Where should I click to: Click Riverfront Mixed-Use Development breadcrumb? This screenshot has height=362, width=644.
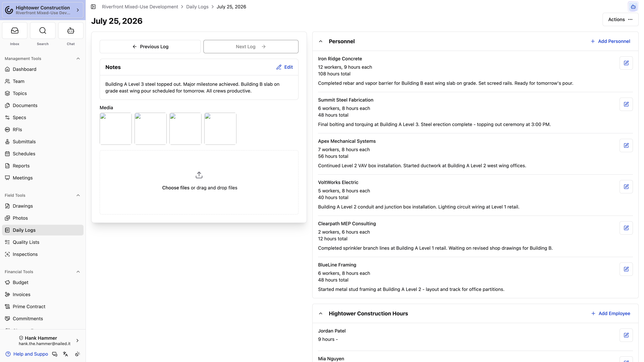pos(140,7)
